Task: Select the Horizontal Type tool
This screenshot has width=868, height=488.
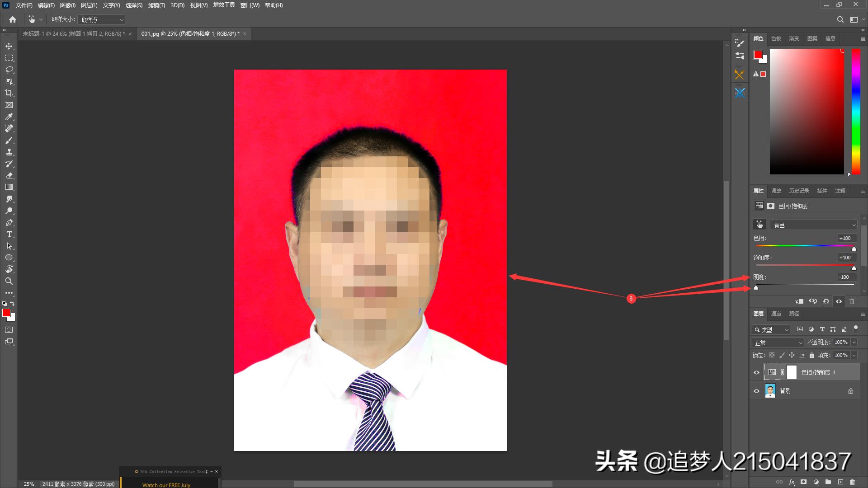Action: (9, 234)
